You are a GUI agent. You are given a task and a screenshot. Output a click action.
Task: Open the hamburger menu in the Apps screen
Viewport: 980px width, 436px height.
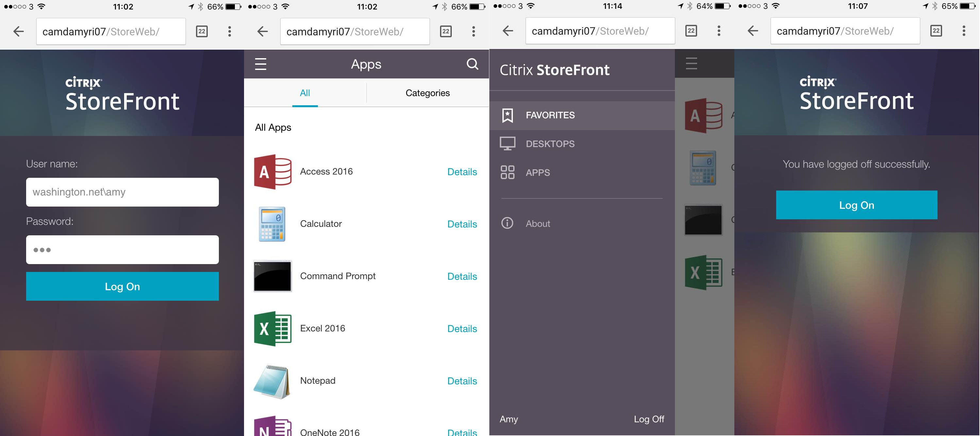click(261, 64)
